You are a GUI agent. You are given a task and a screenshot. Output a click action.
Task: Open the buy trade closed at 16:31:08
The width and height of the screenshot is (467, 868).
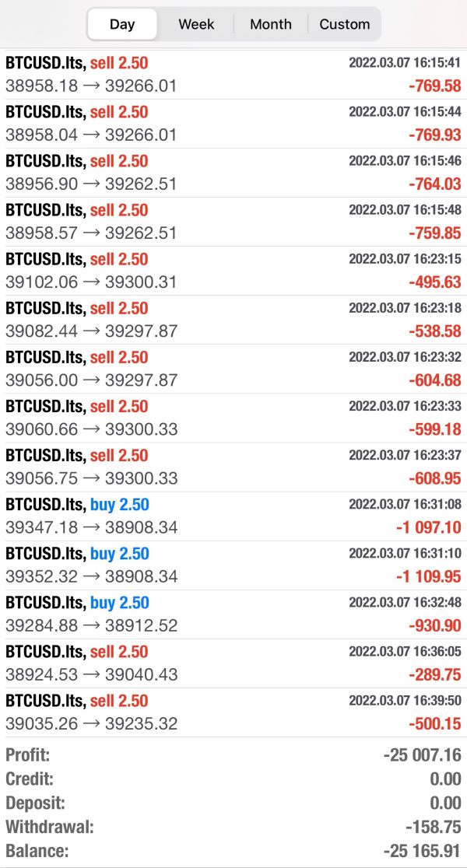(x=233, y=516)
